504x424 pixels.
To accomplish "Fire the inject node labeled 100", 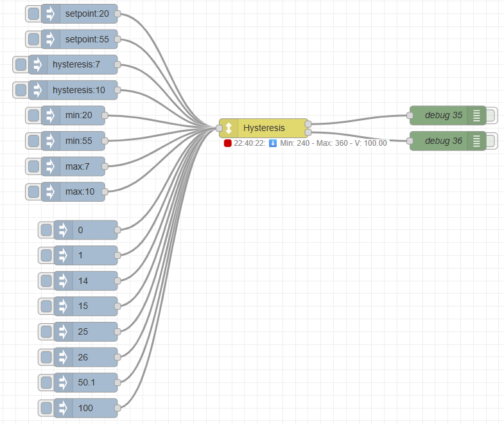I will click(x=46, y=408).
